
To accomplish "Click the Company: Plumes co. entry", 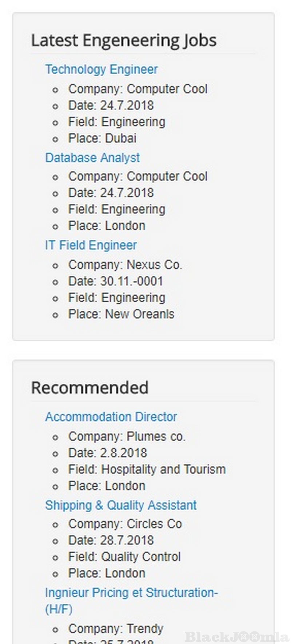I will pyautogui.click(x=127, y=436).
